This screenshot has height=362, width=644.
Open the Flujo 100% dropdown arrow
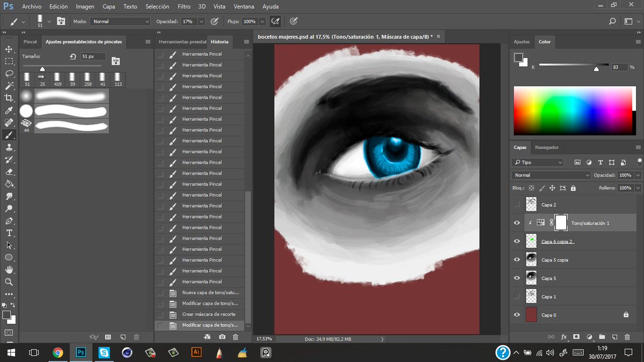[x=262, y=21]
